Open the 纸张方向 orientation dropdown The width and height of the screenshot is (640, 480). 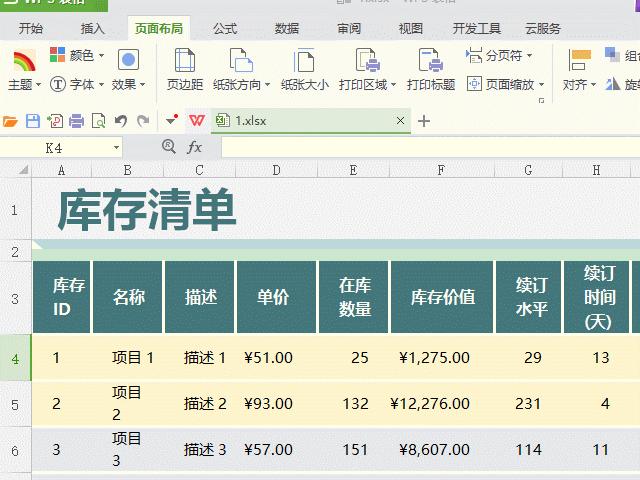242,84
